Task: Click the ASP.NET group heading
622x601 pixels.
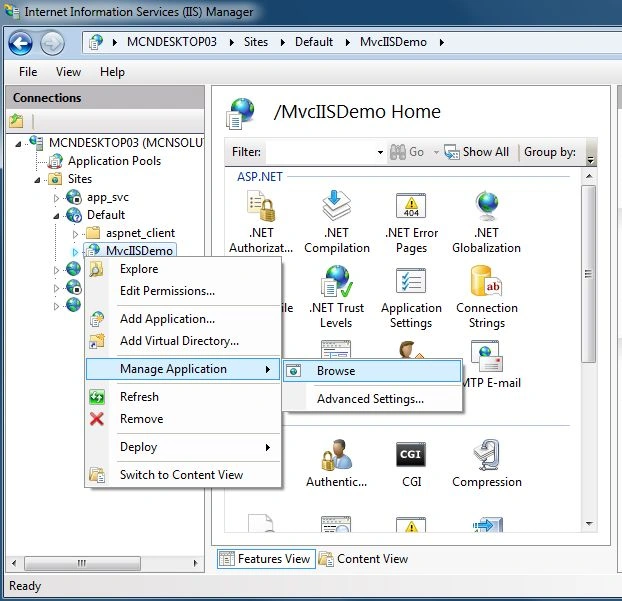Action: click(260, 177)
